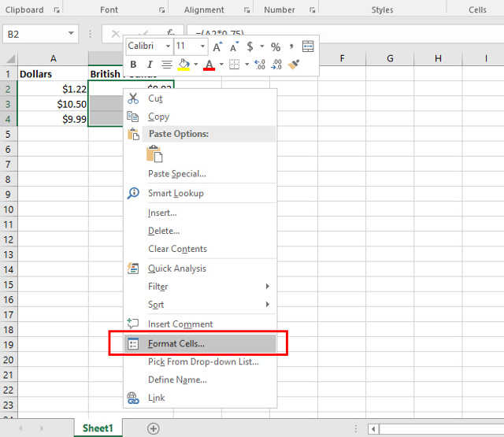504x437 pixels.
Task: Choose Link from the context menu
Action: pos(200,398)
